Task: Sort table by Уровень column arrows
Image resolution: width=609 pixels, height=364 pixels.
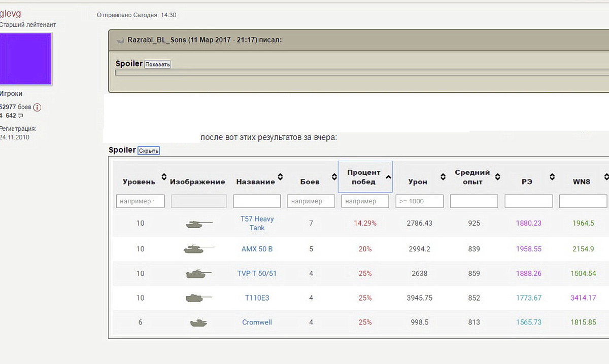Action: (163, 177)
